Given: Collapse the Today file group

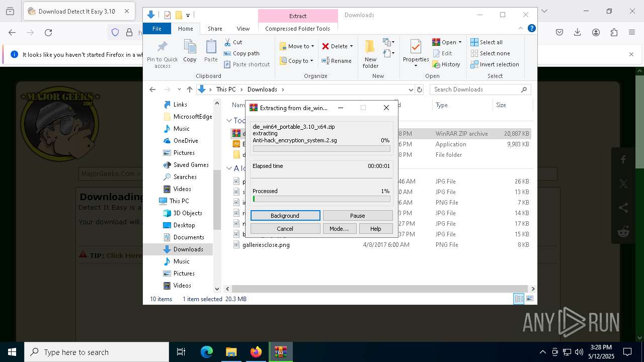Looking at the screenshot, I should point(229,121).
